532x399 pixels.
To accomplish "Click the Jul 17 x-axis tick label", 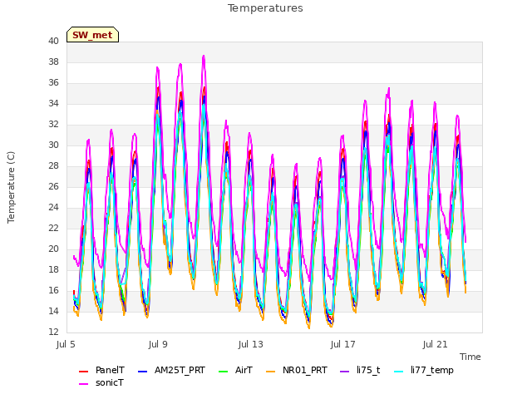I will (x=343, y=344).
